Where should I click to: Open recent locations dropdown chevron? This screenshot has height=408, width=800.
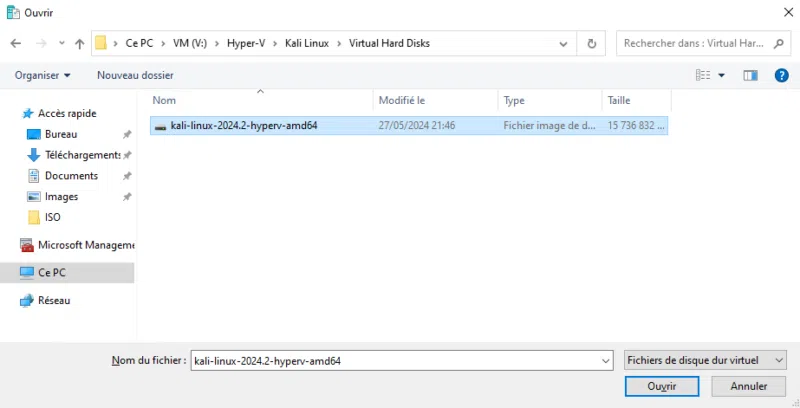coord(62,43)
